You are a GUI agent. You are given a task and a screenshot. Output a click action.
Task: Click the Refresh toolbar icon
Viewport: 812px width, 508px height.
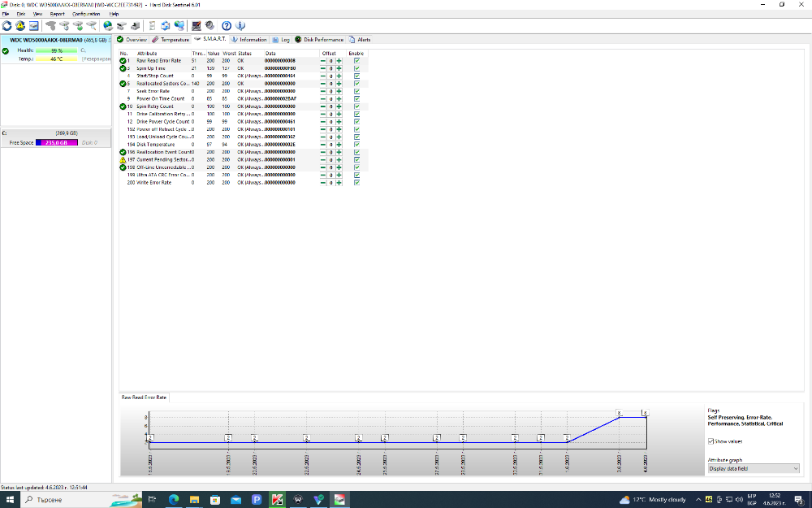[x=6, y=25]
